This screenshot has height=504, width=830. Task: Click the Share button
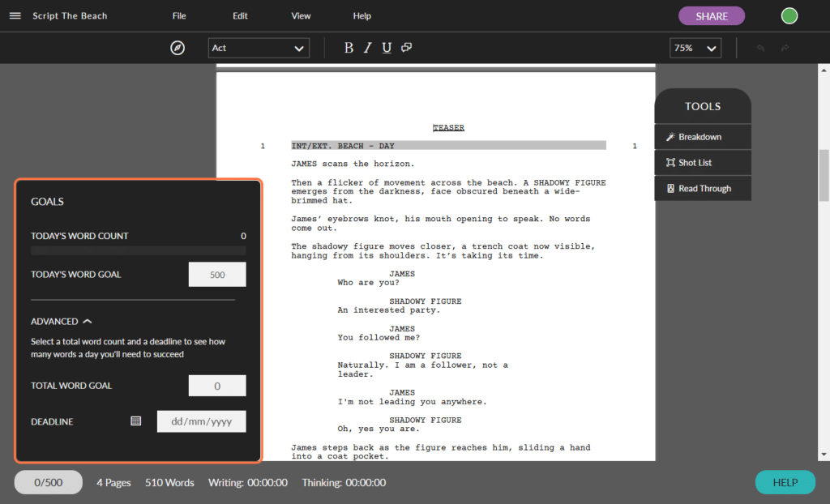coord(712,16)
